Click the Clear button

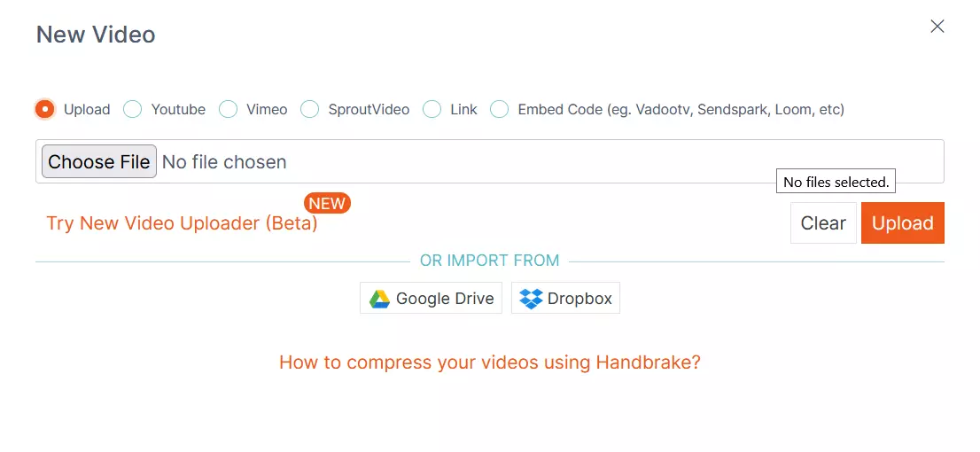[823, 223]
